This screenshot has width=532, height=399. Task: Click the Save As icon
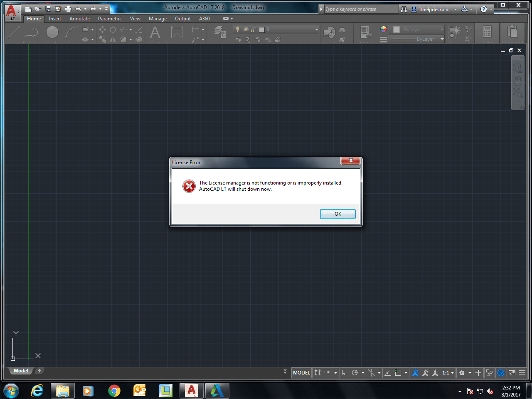(x=58, y=9)
